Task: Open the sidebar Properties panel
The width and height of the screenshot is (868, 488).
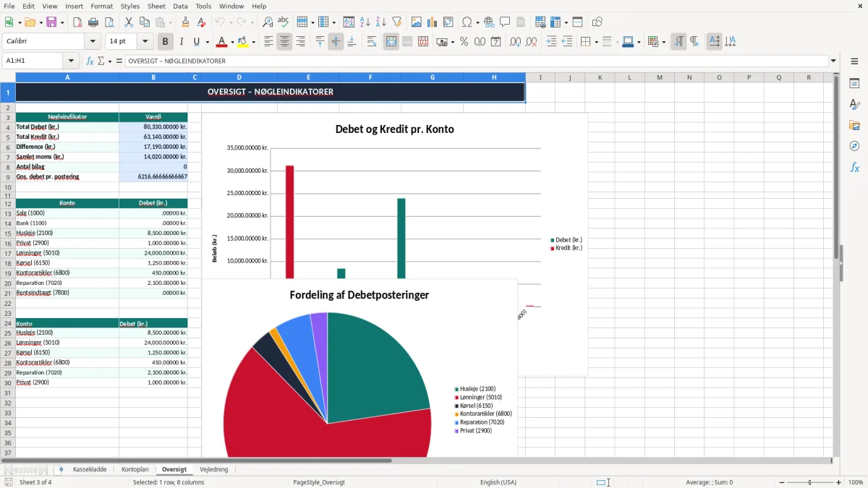Action: click(854, 84)
